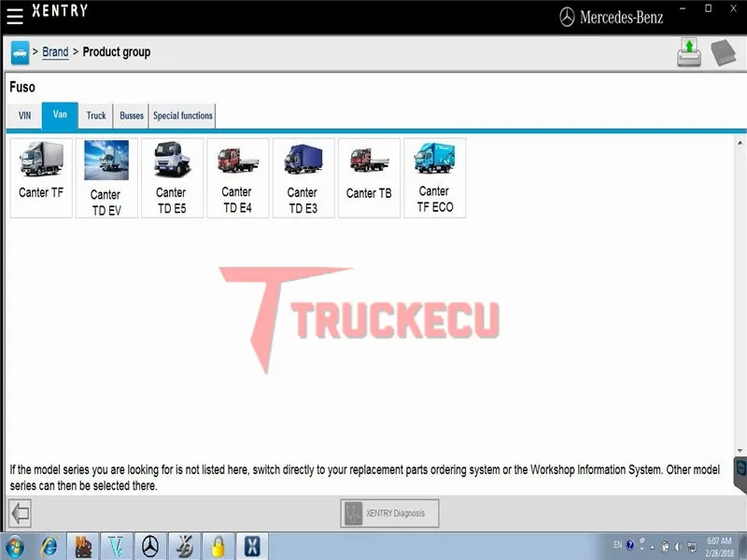Open the side panel tab at right edge
Screen dimensions: 747x560
[740, 475]
